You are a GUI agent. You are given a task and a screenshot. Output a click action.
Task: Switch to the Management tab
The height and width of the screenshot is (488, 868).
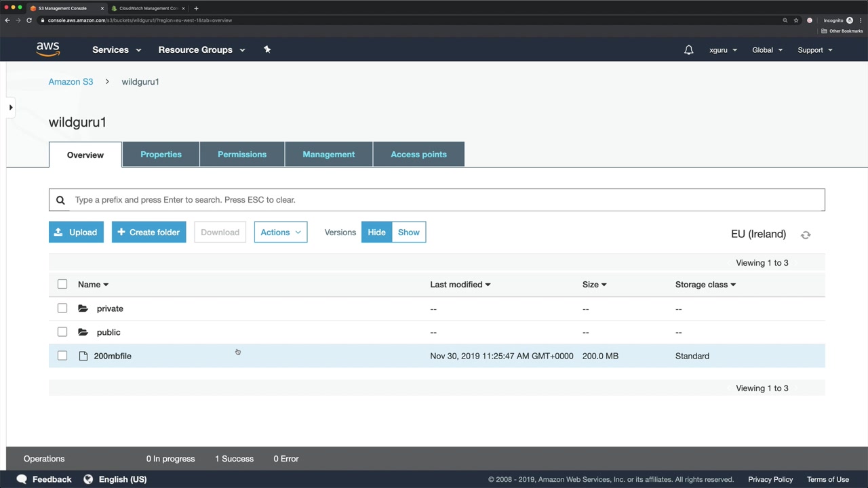point(329,155)
